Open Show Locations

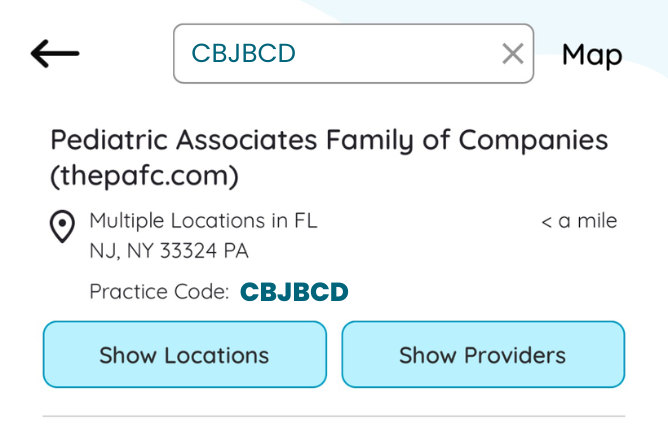185,354
